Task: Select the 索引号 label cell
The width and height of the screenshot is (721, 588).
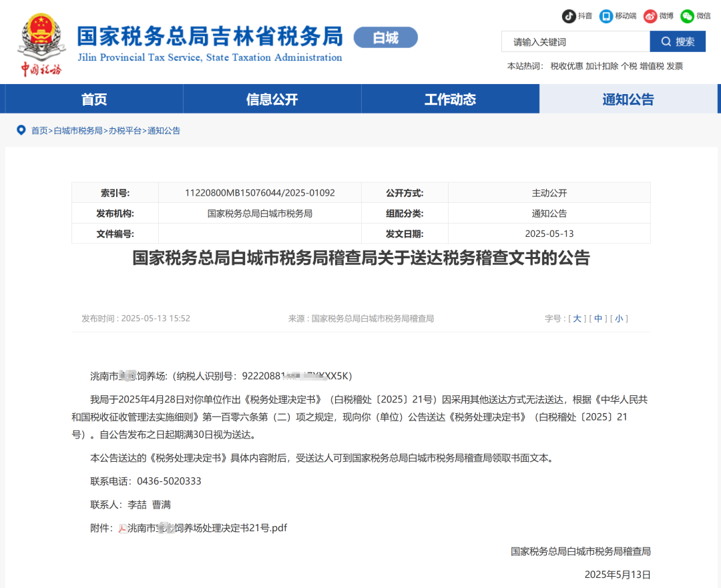Action: coord(115,193)
